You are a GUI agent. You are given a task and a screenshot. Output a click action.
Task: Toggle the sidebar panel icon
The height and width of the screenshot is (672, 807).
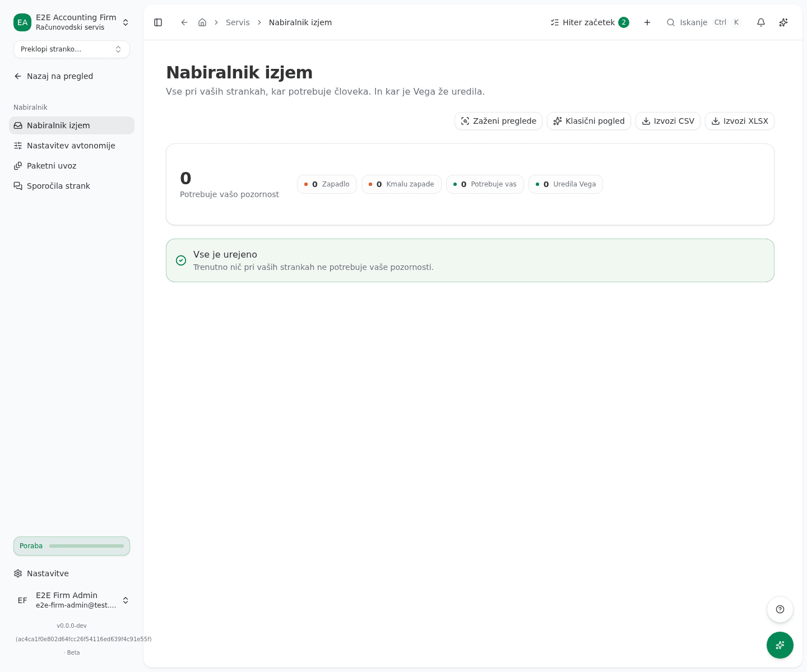[158, 22]
